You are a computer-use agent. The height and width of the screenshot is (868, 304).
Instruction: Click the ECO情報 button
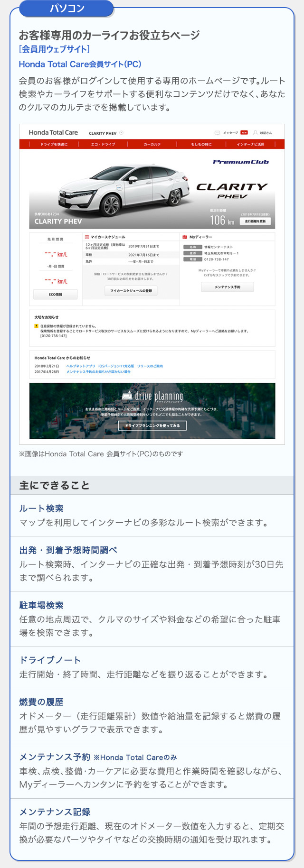(x=56, y=295)
